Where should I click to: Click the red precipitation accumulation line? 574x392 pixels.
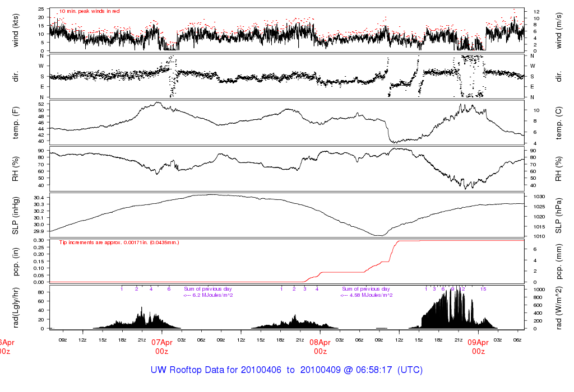(344, 272)
